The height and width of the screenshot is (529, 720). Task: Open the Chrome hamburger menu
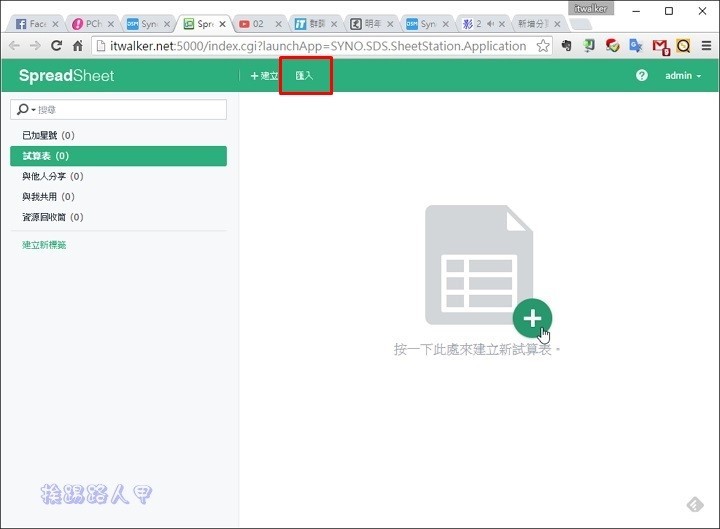704,46
